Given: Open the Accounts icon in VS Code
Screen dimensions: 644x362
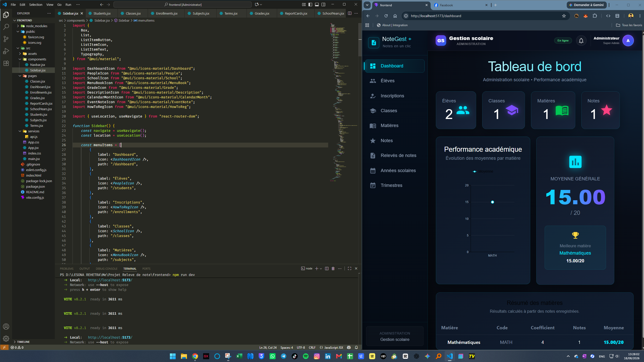Looking at the screenshot, I should 6,327.
